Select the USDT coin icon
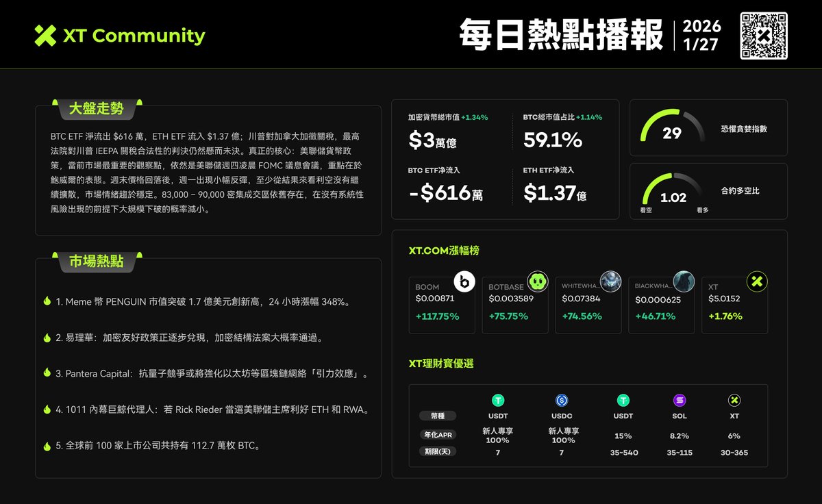This screenshot has height=504, width=822. 498,399
